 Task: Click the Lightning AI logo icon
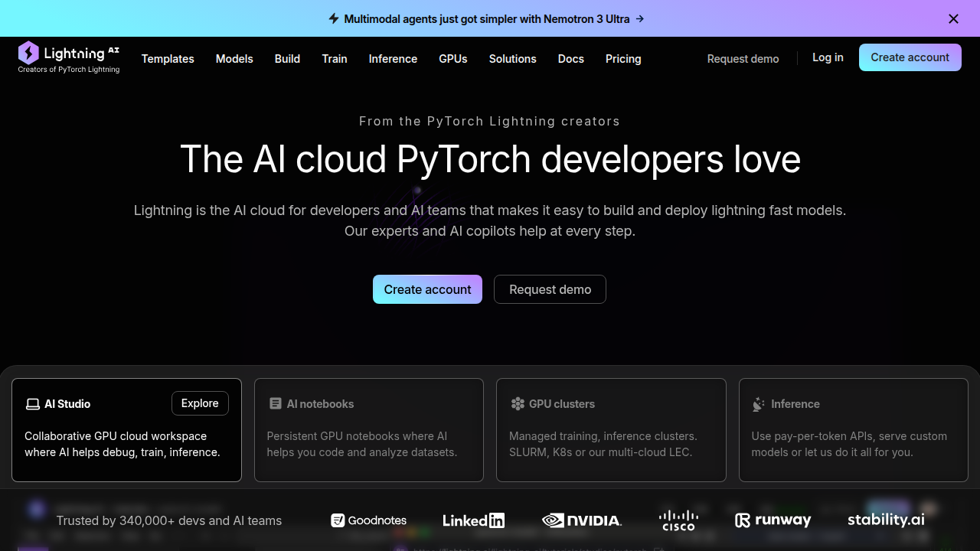pos(28,53)
